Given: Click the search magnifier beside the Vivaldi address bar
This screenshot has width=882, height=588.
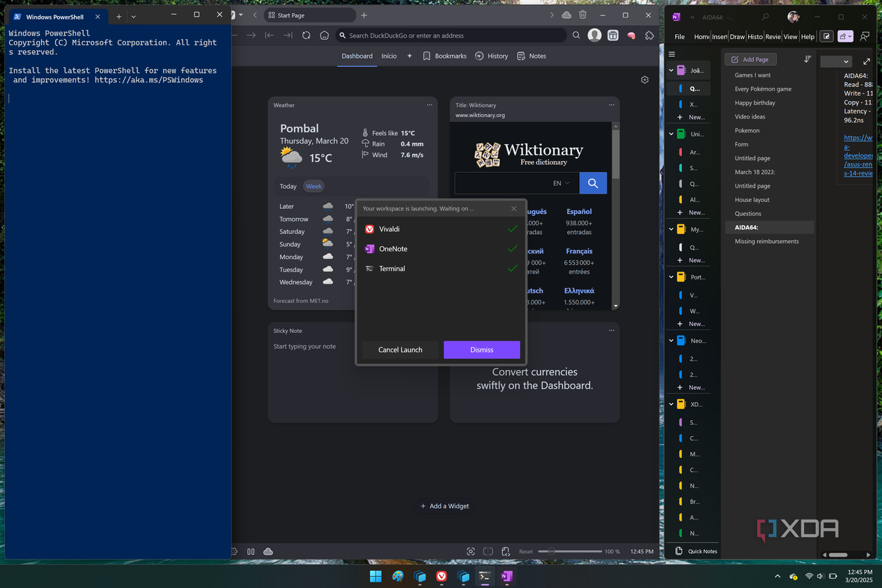Looking at the screenshot, I should (x=576, y=36).
